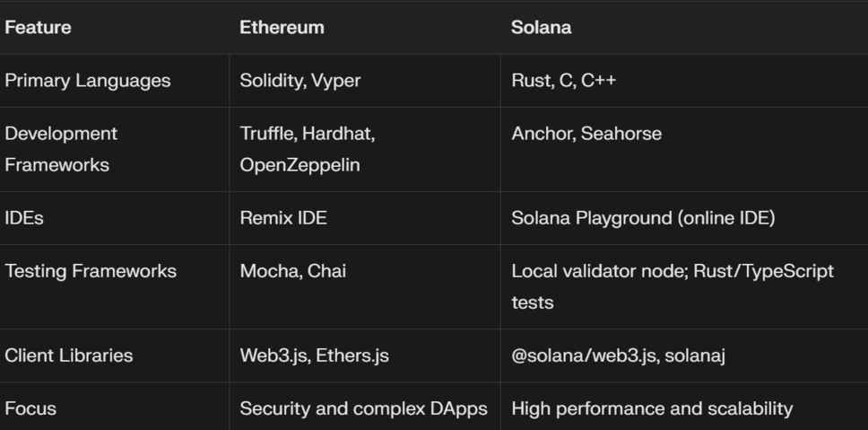868x430 pixels.
Task: Select the Development Frameworks row label
Action: 61,149
